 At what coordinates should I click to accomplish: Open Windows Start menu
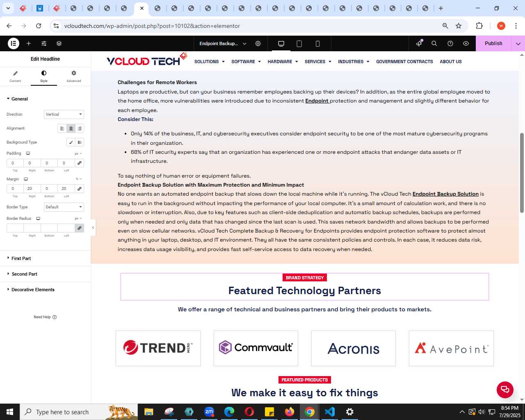[x=10, y=412]
